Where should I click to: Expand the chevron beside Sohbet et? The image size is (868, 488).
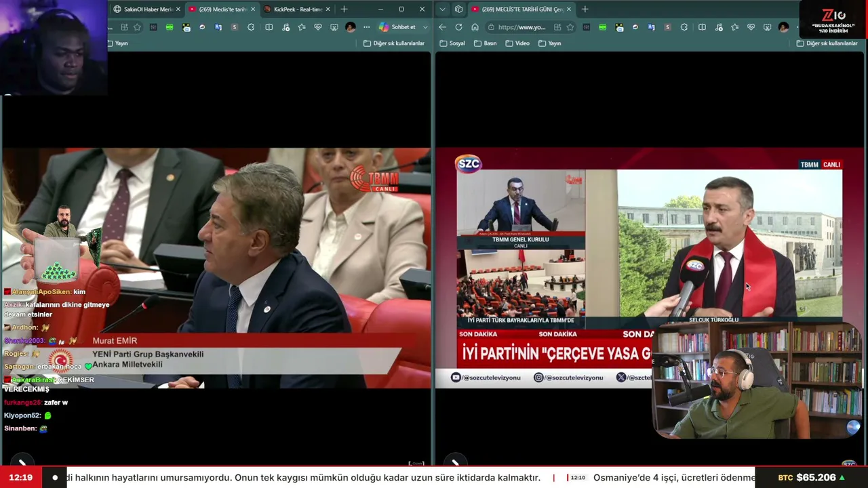pos(425,27)
